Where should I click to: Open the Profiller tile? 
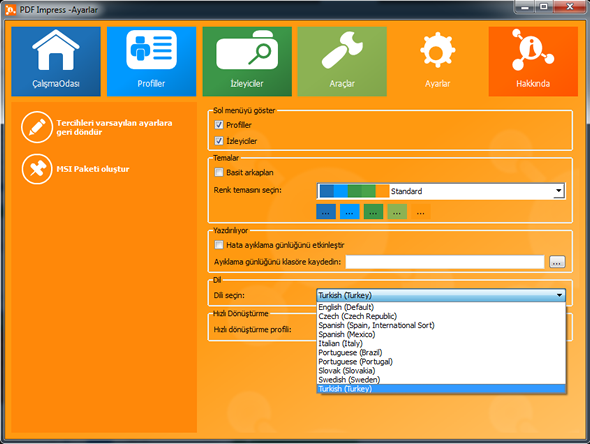(151, 61)
